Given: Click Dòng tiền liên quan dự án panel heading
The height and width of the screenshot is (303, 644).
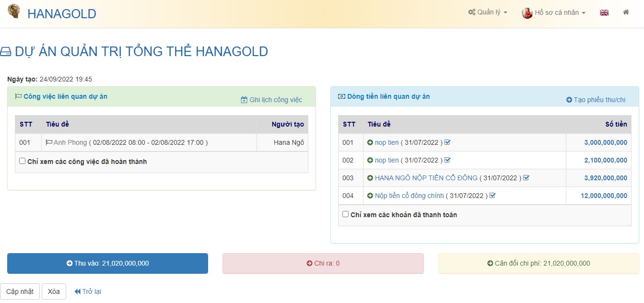Looking at the screenshot, I should pyautogui.click(x=388, y=96).
